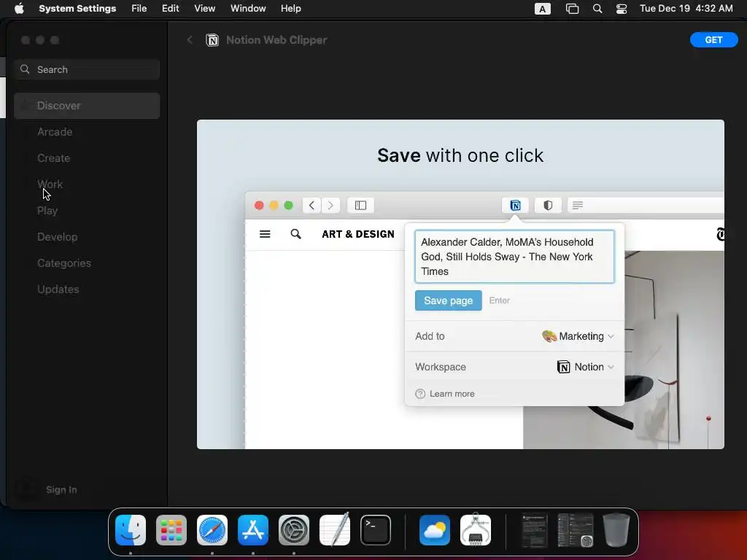Open System Information from the Dock

click(476, 529)
